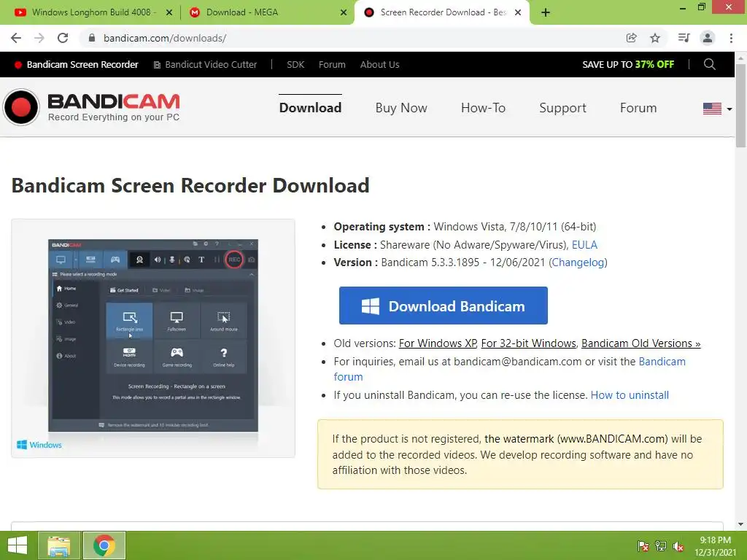Image resolution: width=747 pixels, height=560 pixels.
Task: Bookmark this page with the star
Action: click(655, 38)
